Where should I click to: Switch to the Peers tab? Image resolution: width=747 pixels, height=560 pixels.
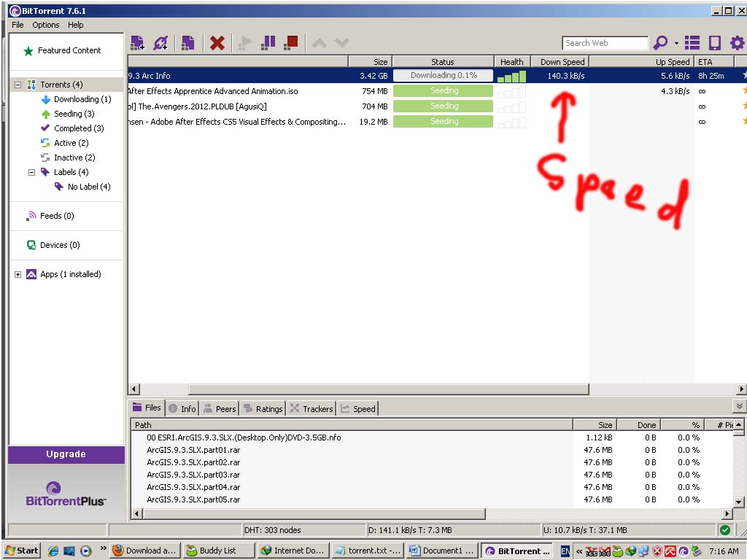(220, 408)
